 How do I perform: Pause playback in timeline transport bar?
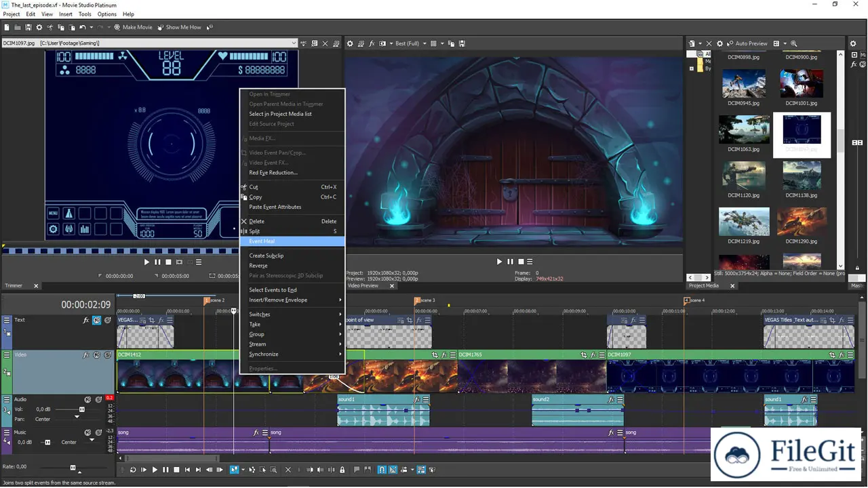165,470
